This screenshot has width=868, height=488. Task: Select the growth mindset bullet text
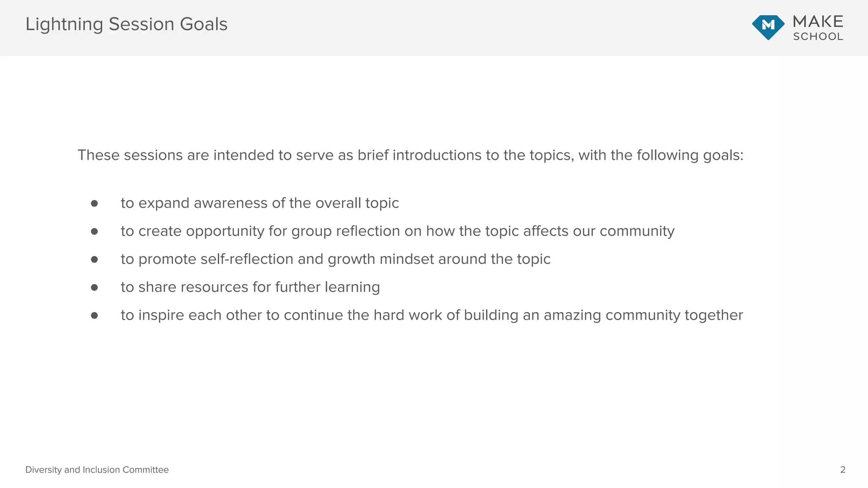tap(336, 259)
